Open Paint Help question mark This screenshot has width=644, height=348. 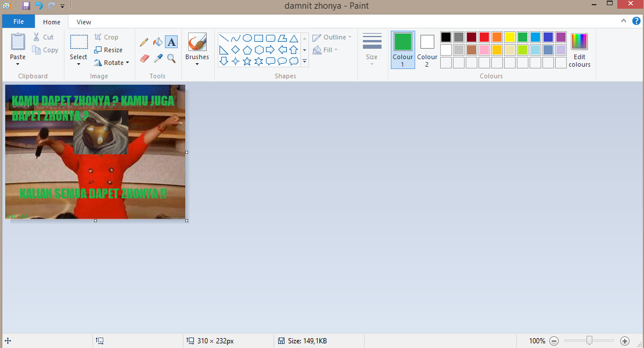[x=636, y=21]
